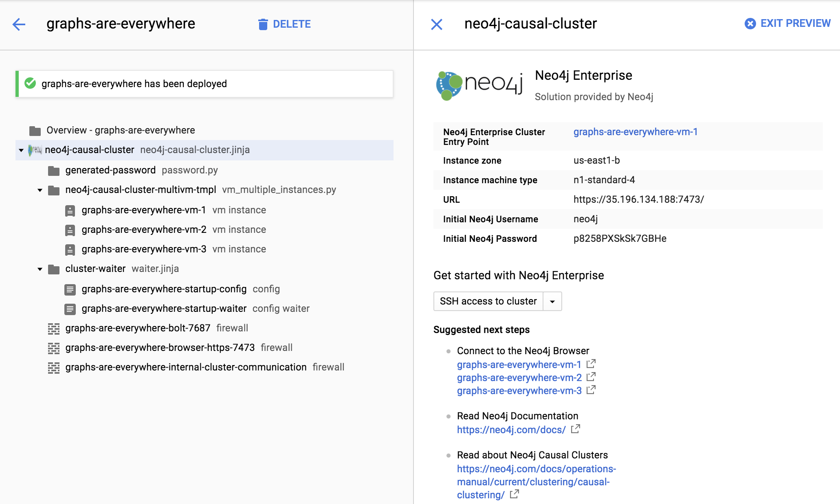Viewport: 840px width, 504px height.
Task: Click the folder icon beside neo4j-causal-cluster-multivm-tmpl
Action: point(54,190)
